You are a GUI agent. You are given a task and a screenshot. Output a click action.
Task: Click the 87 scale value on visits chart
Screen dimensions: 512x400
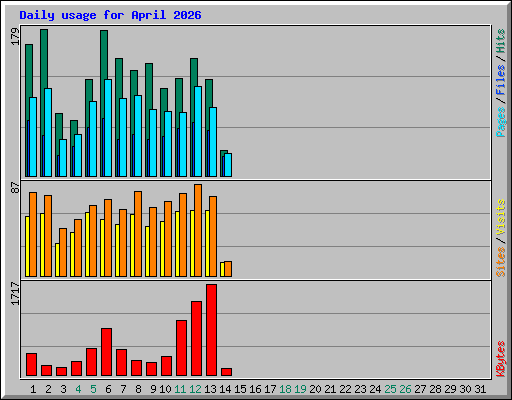(15, 187)
